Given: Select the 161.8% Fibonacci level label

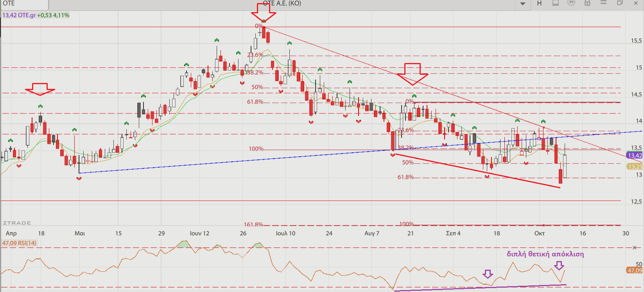Looking at the screenshot, I should 253,225.
